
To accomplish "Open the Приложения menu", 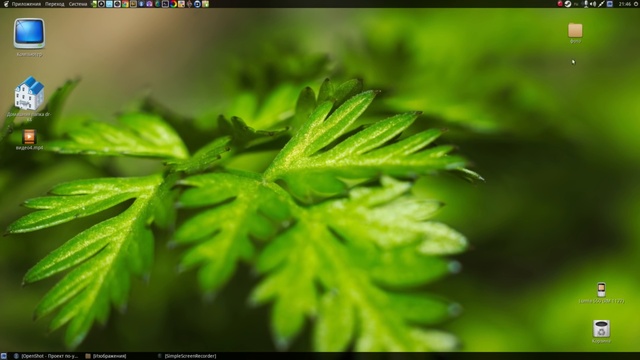I will click(x=26, y=4).
